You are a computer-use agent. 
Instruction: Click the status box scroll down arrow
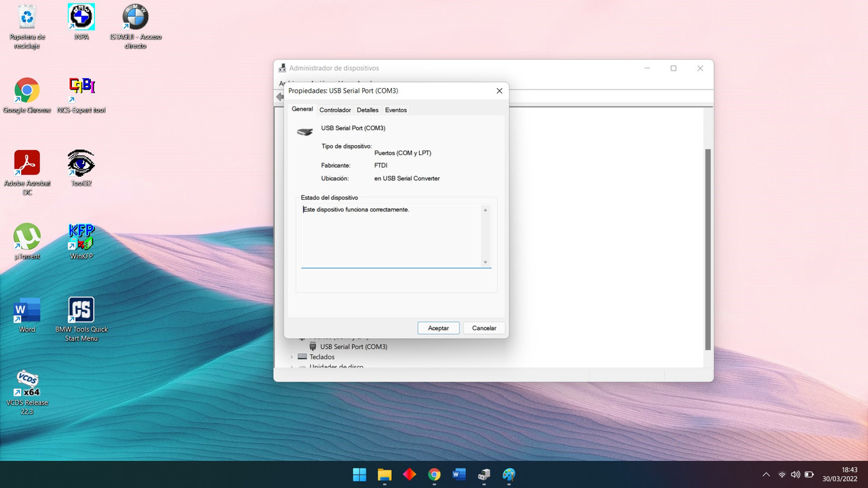[x=486, y=262]
